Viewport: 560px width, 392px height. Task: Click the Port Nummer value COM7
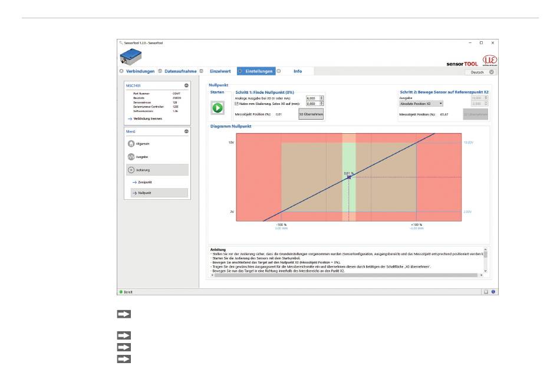pos(176,94)
